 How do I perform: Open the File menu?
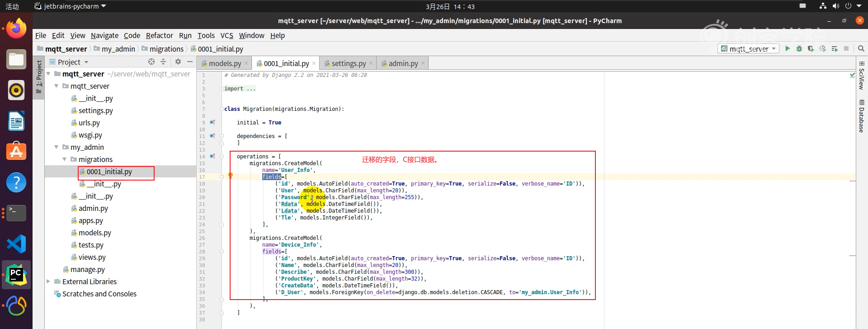click(41, 35)
